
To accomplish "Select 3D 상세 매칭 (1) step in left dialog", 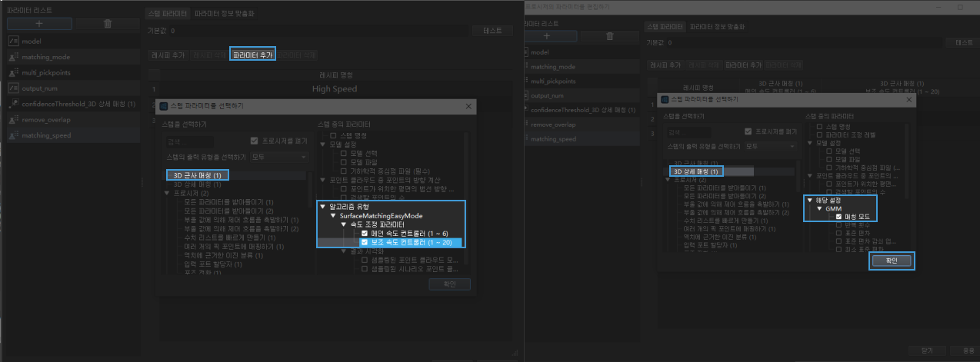I will pyautogui.click(x=197, y=184).
